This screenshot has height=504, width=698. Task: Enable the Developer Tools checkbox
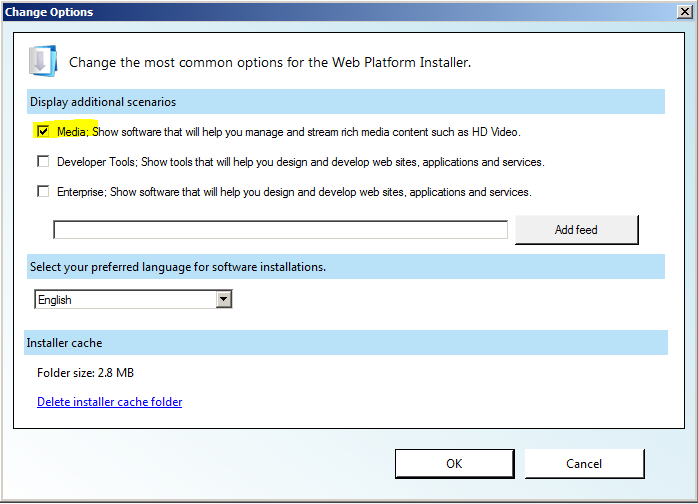43,161
